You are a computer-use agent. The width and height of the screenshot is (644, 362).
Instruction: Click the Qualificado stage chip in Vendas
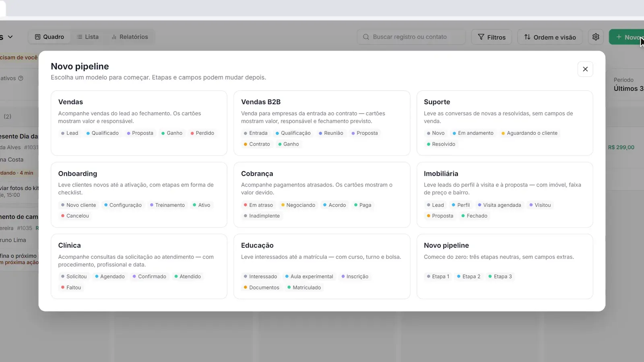[x=103, y=133]
